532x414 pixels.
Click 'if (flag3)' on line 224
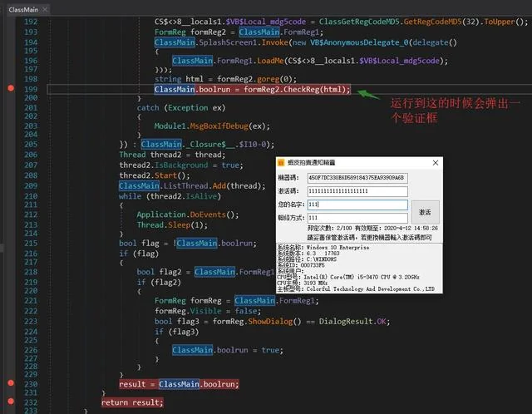point(176,331)
